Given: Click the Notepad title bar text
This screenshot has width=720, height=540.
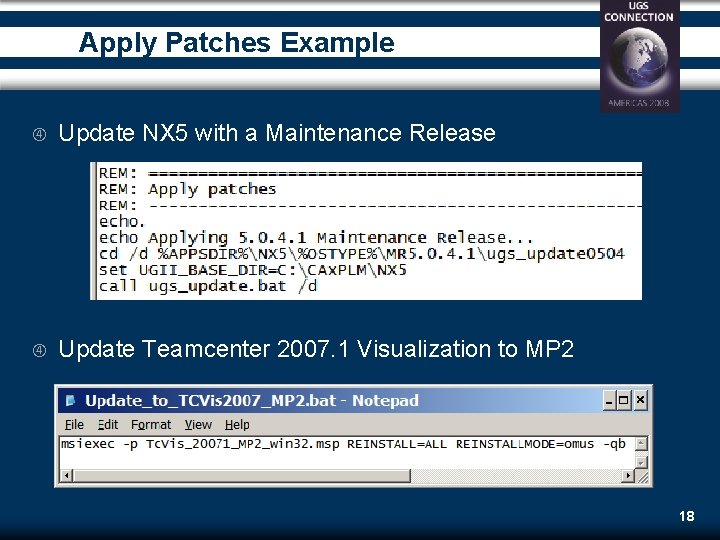Looking at the screenshot, I should pos(252,400).
